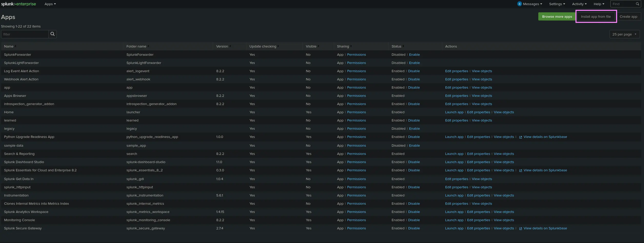This screenshot has width=644, height=243.
Task: Click the Browse more apps button
Action: click(x=557, y=16)
